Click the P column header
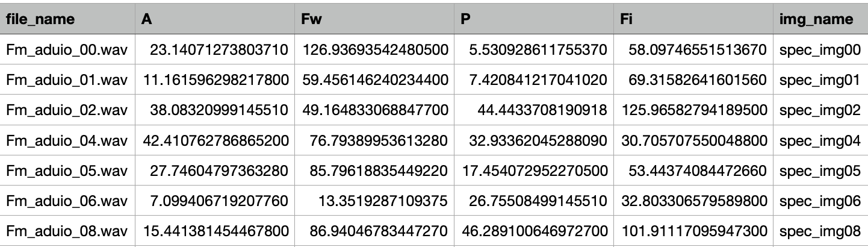 [x=465, y=19]
